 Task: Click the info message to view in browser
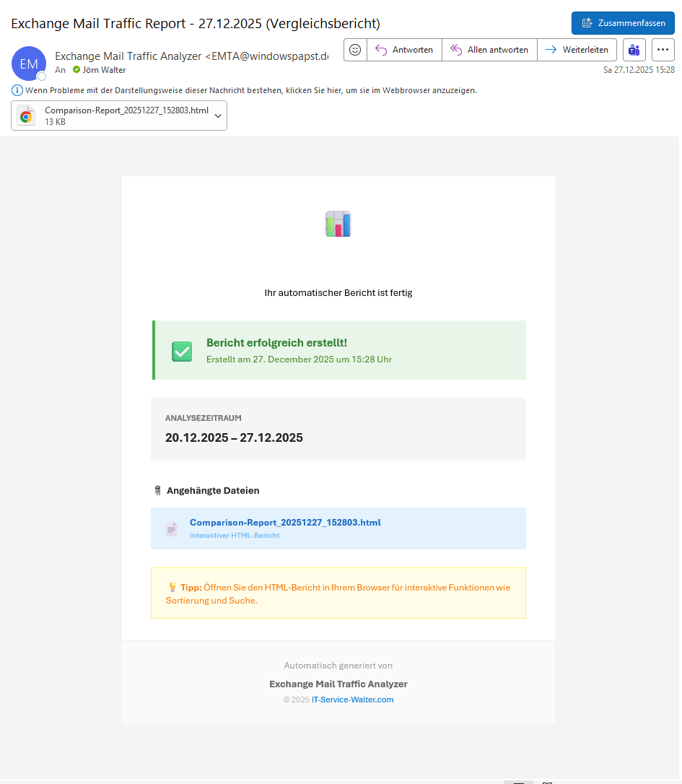[250, 90]
